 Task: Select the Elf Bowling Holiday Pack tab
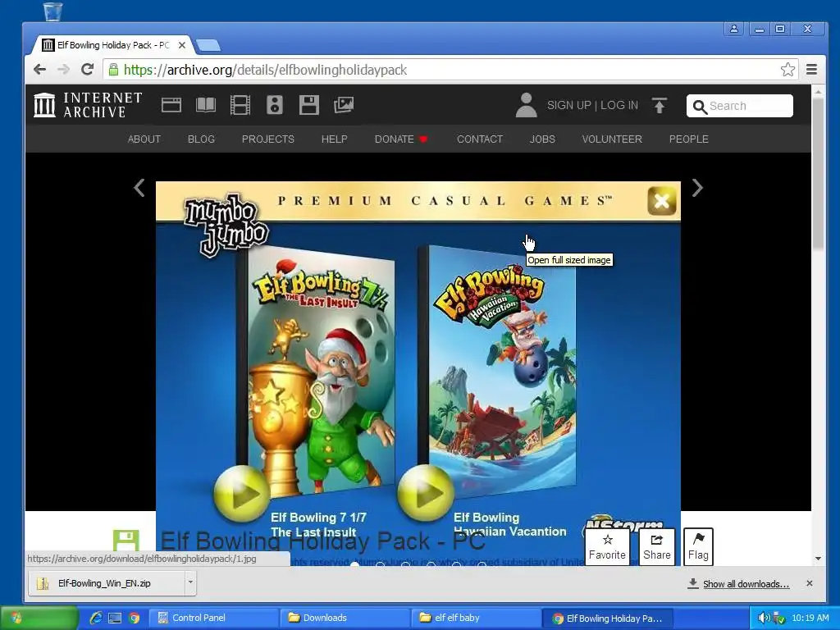(x=112, y=45)
